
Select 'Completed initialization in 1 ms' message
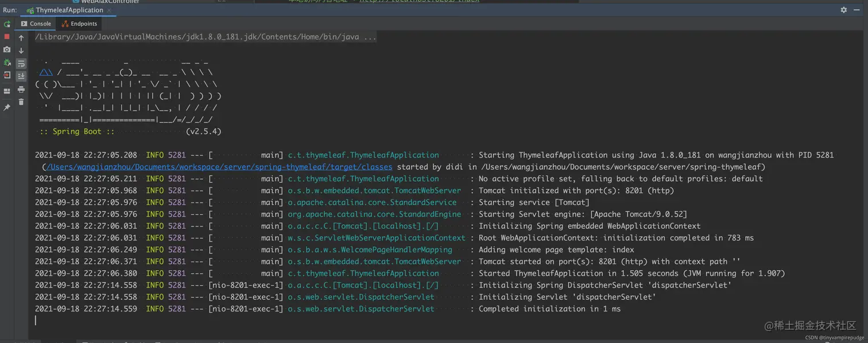(x=549, y=309)
